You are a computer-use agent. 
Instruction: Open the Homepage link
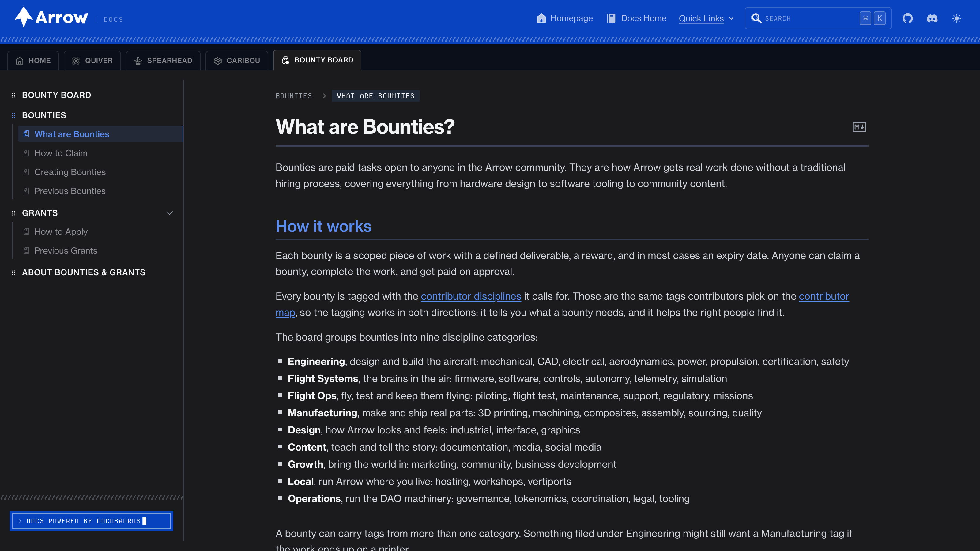pyautogui.click(x=564, y=18)
